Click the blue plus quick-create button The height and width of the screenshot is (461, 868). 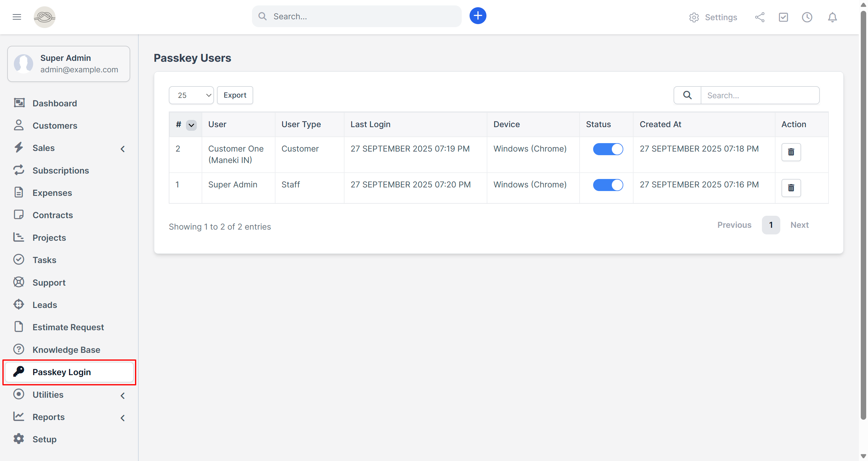point(477,16)
